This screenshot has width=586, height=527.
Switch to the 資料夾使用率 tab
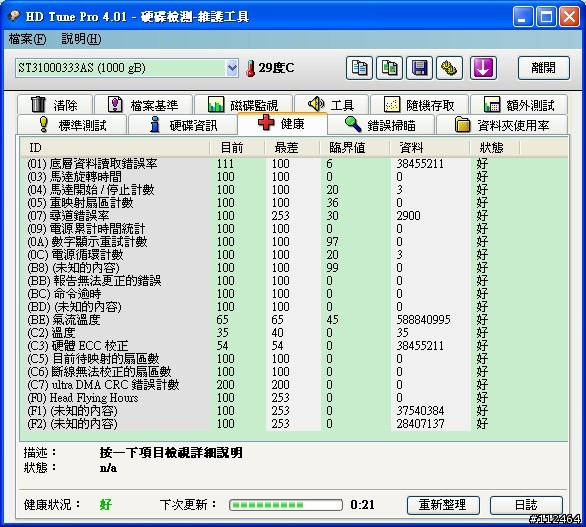(x=502, y=125)
